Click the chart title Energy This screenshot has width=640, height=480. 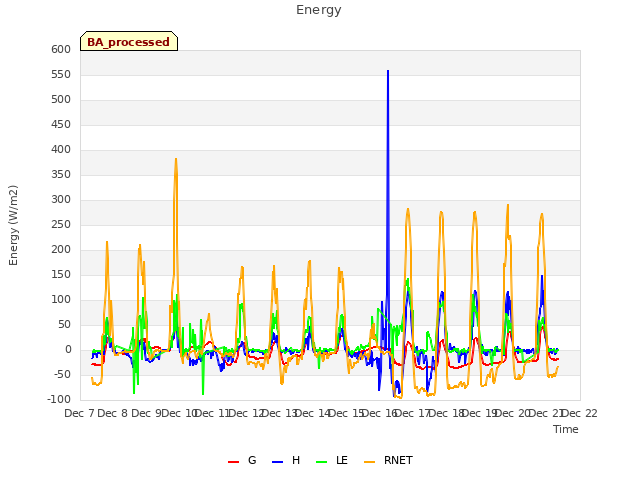pyautogui.click(x=319, y=10)
